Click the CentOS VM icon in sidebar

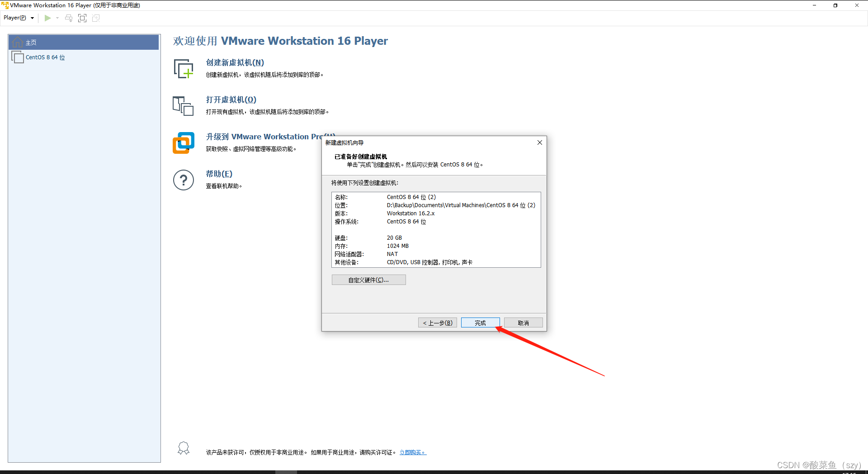pyautogui.click(x=18, y=57)
